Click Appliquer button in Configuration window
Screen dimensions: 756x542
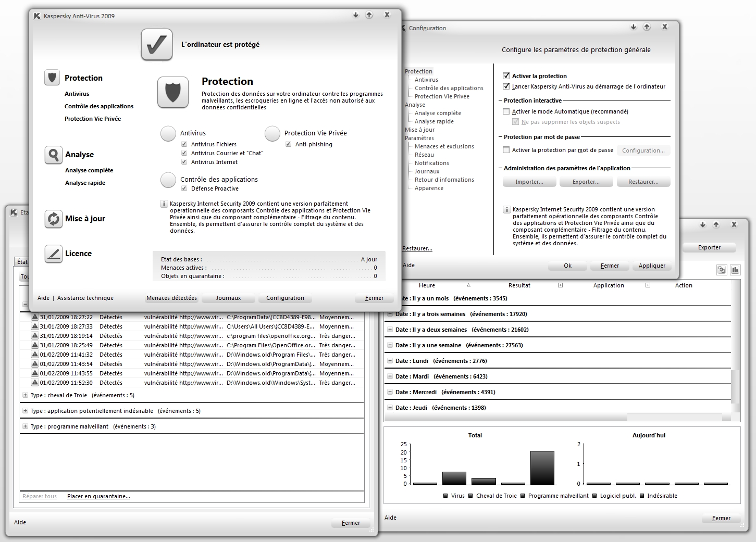(652, 266)
